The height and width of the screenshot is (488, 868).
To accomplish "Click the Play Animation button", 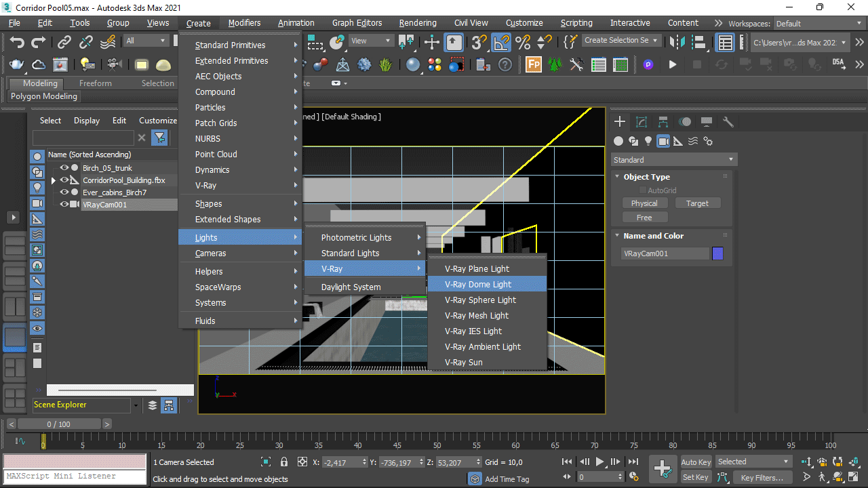I will [599, 462].
